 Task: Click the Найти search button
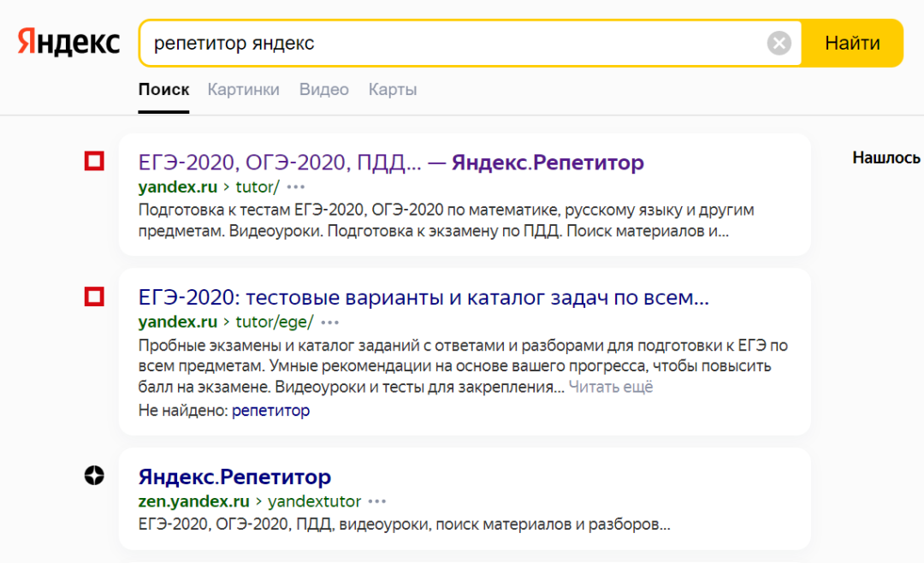[852, 43]
